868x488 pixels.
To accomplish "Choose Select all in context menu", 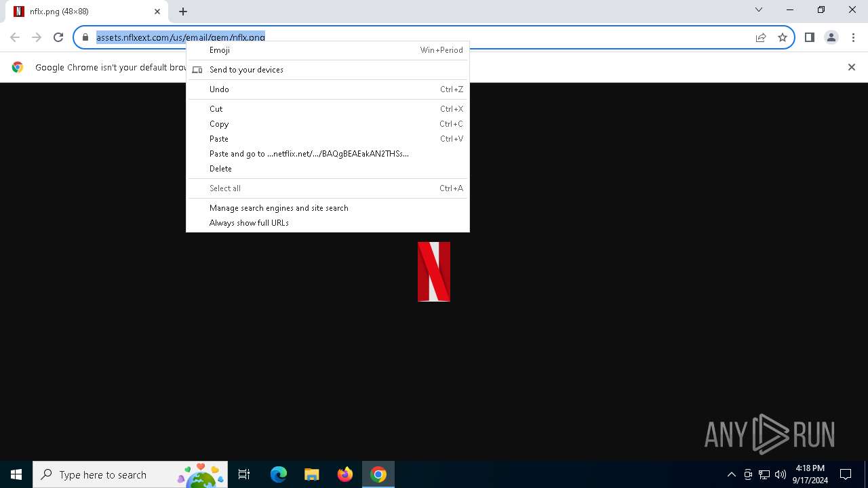I will pos(328,188).
